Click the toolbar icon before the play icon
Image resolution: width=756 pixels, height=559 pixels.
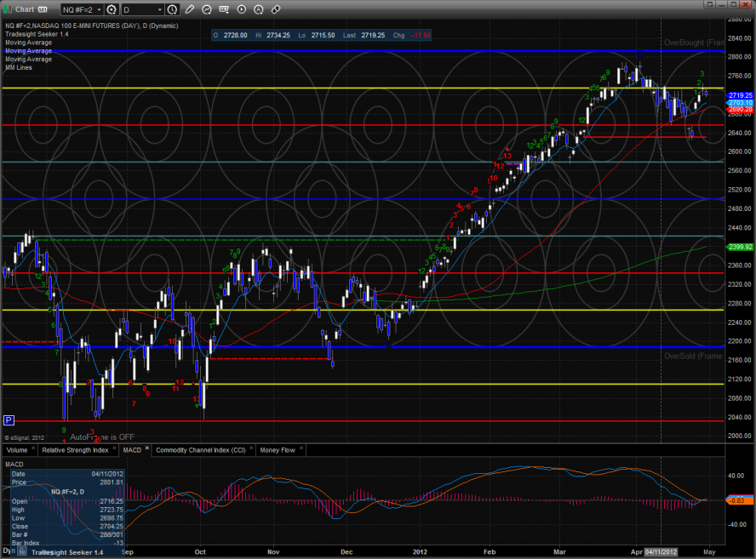(x=225, y=9)
